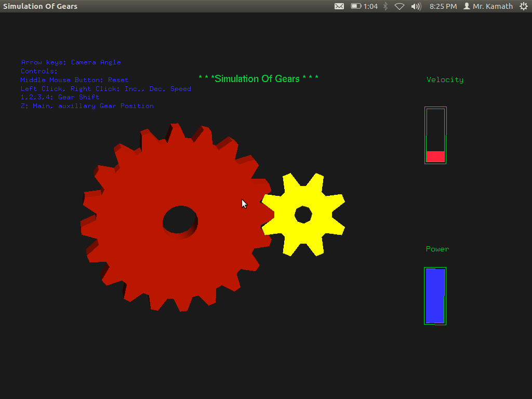Image resolution: width=532 pixels, height=399 pixels.
Task: Click the Camera Angle controls text
Action: point(71,62)
